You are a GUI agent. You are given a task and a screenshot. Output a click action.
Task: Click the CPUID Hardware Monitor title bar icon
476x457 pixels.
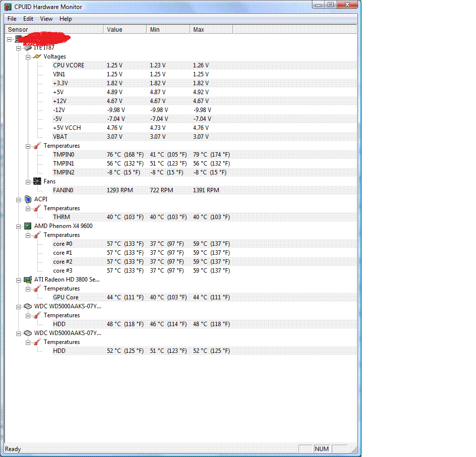[8, 6]
